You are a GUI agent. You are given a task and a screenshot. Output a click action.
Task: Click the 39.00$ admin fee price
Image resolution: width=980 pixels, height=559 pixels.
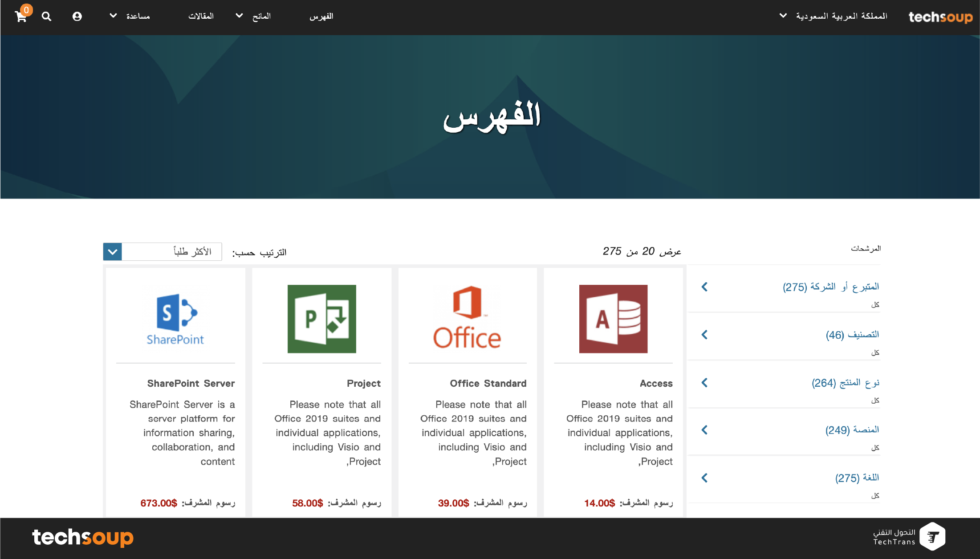454,503
